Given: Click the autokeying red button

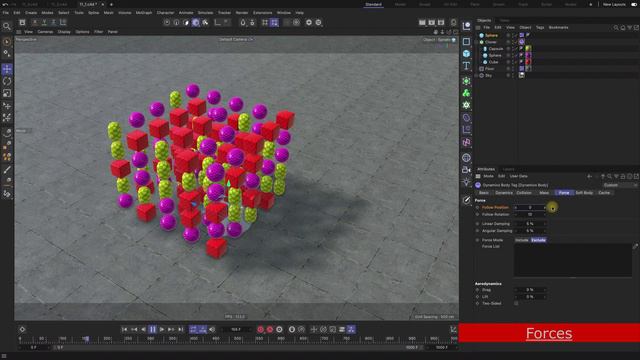Looking at the screenshot, I should pos(270,329).
